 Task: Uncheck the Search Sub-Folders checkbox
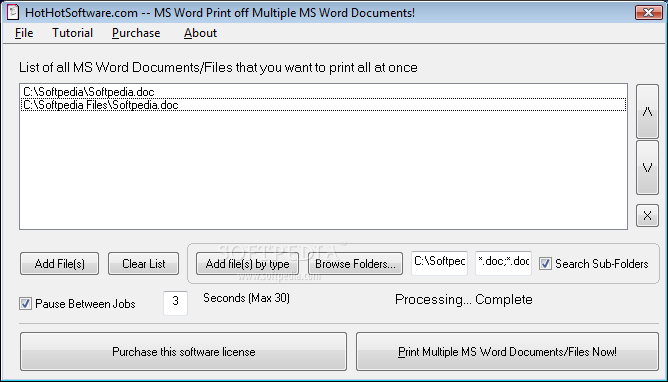point(545,264)
